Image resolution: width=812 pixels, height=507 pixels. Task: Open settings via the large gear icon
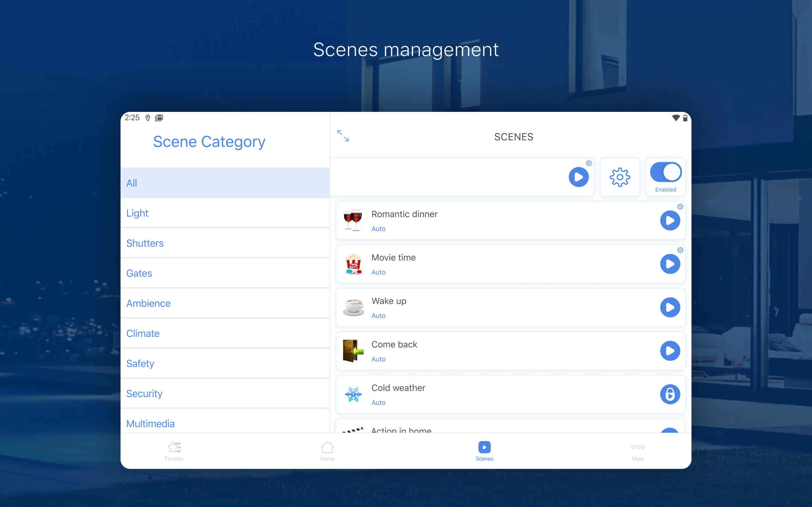point(620,177)
